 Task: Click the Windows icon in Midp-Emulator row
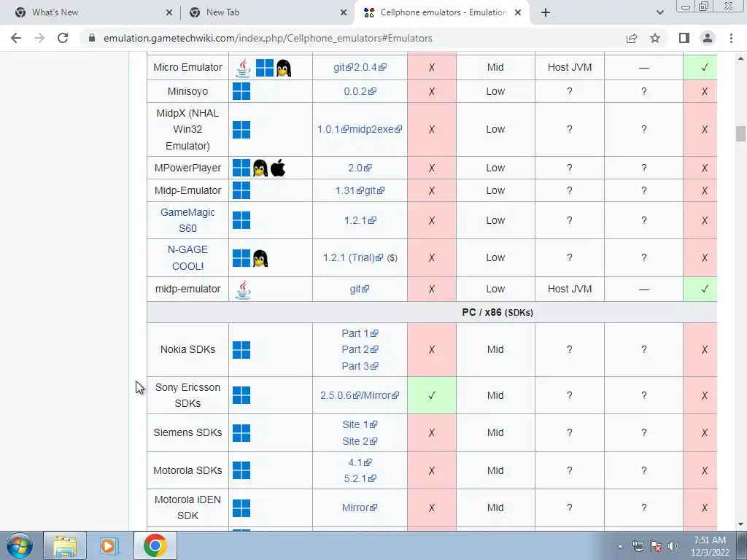click(x=241, y=190)
